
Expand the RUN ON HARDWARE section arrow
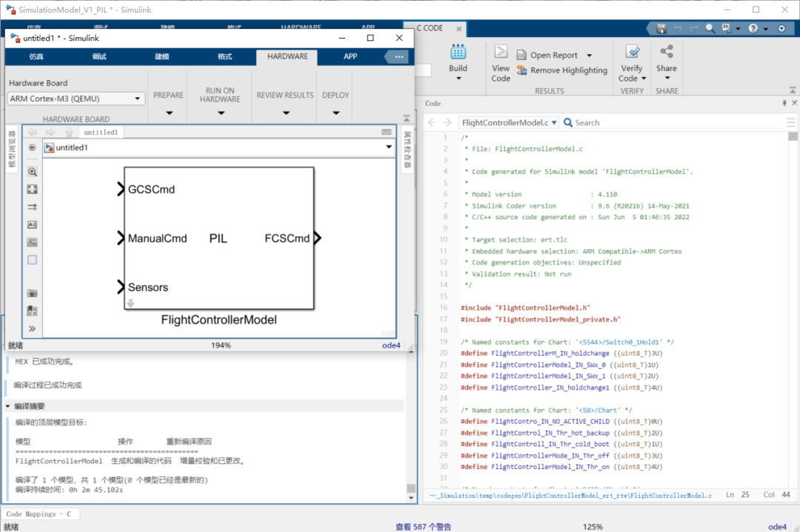click(x=221, y=113)
